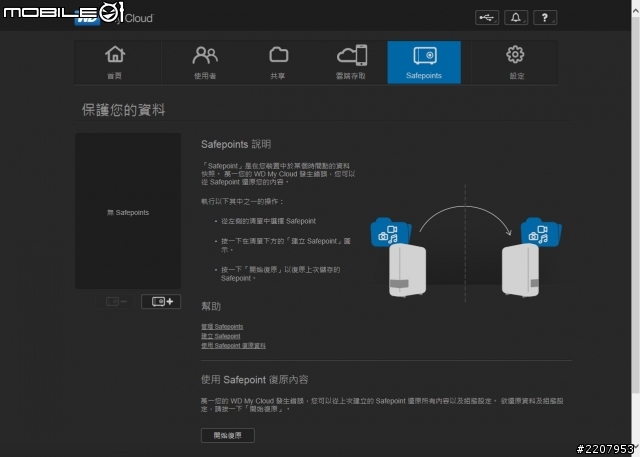Viewport: 640px width, 457px height.
Task: Click the start recovery button
Action: (x=228, y=435)
